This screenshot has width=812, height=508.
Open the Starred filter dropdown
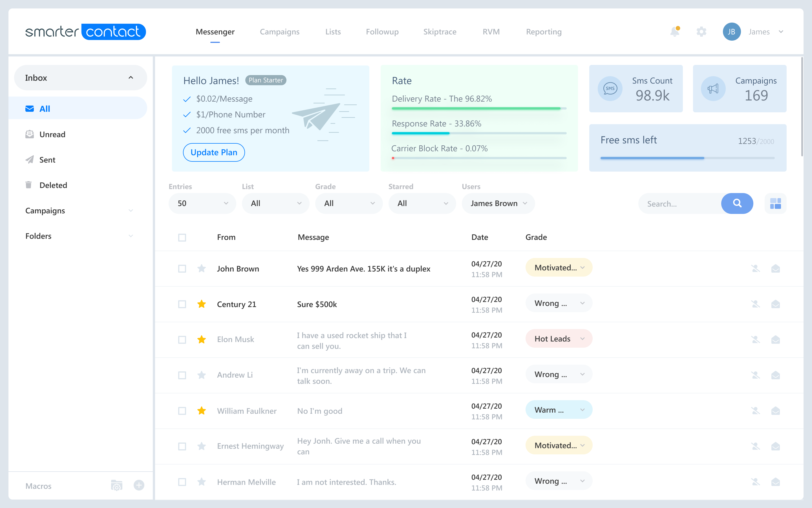(422, 203)
